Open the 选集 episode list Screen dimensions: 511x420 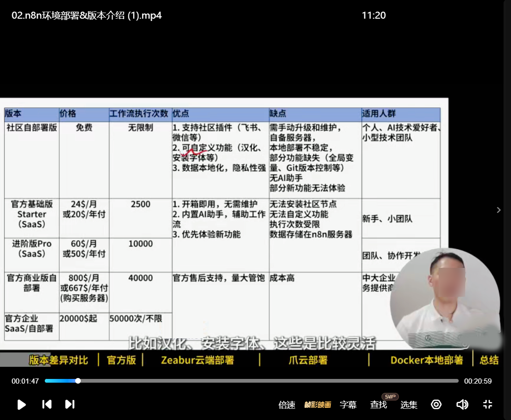(409, 405)
